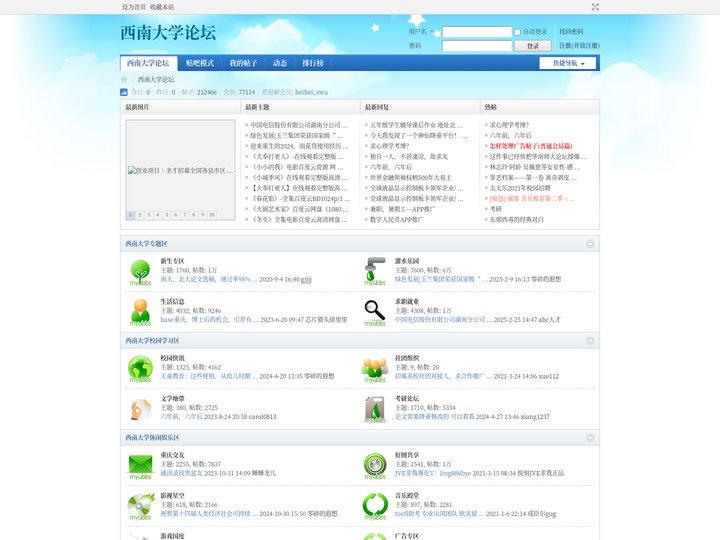The image size is (720, 540).
Task: Open latest reply 独自一人,不甚凄凉,故求友
Action: tap(409, 157)
